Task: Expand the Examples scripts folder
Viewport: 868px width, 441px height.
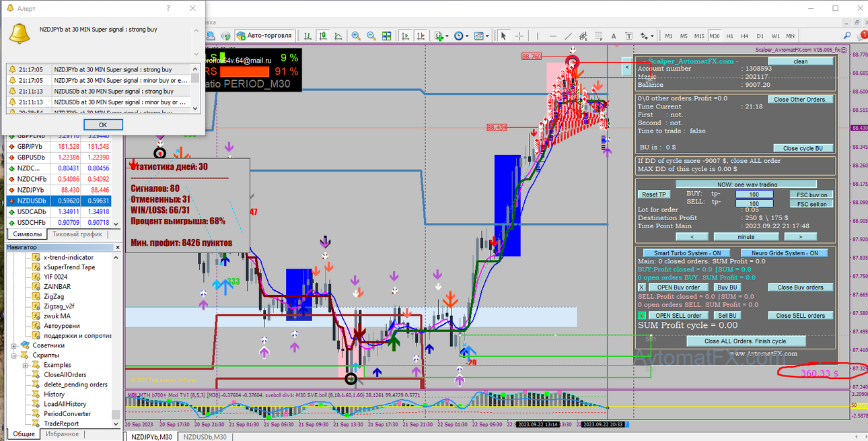Action: [26, 365]
